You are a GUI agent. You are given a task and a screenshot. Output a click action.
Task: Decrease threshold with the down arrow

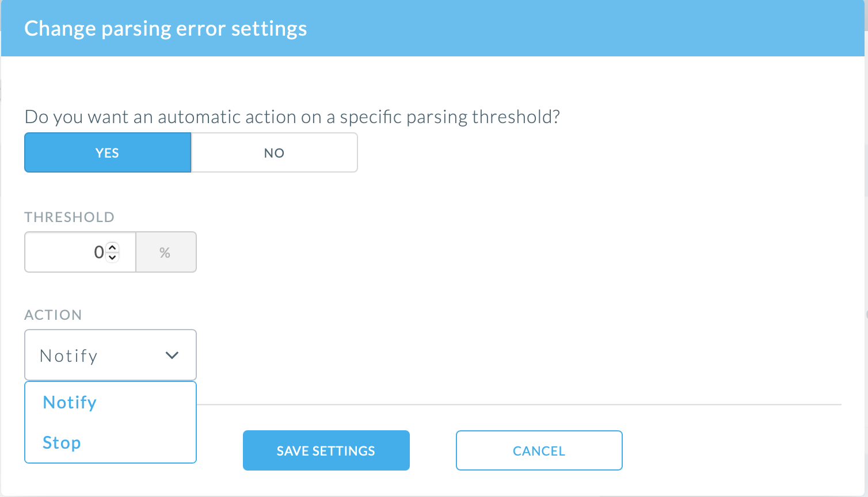tap(113, 257)
